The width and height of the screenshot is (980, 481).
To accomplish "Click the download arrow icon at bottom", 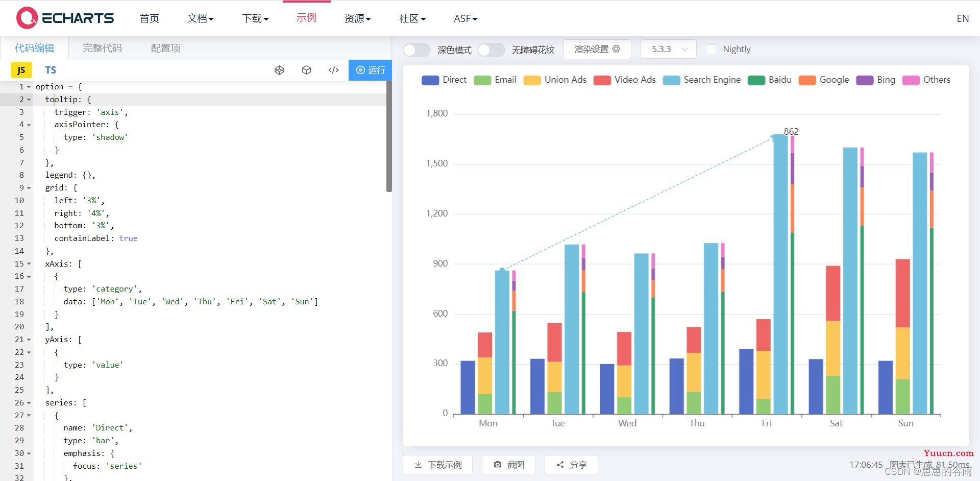I will pos(418,465).
